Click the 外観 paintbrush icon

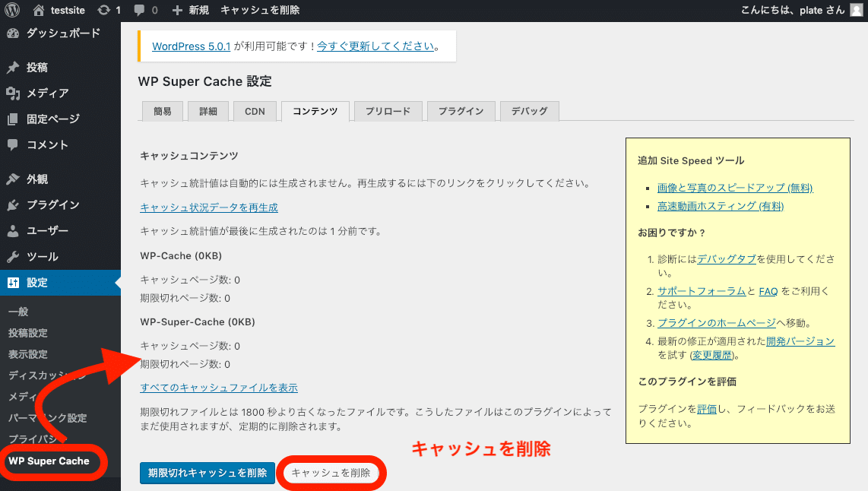click(13, 179)
